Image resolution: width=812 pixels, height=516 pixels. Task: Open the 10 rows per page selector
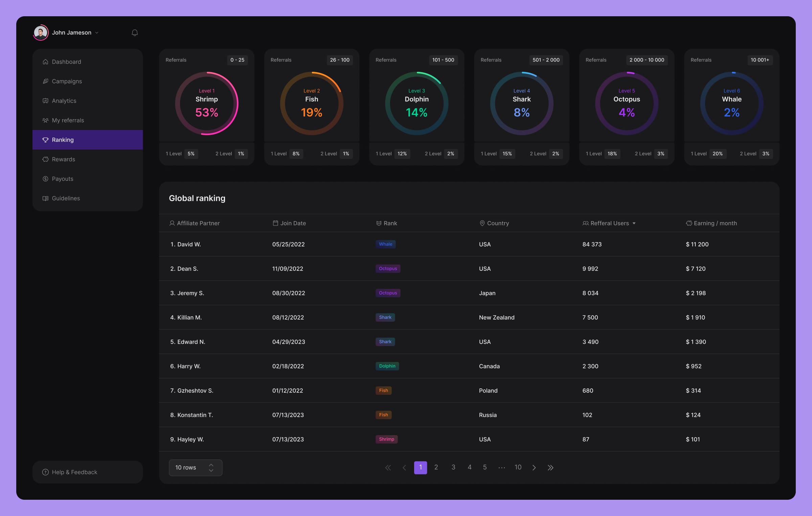tap(195, 468)
